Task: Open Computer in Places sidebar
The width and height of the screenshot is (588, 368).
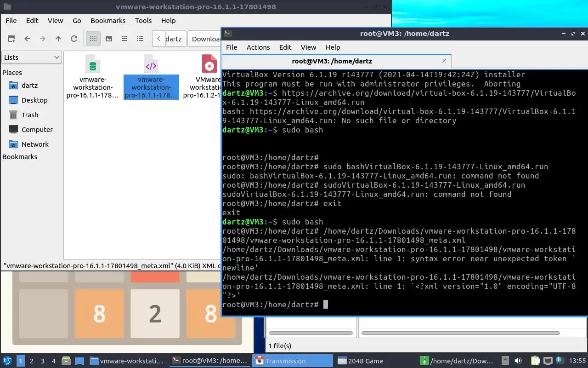Action: click(37, 130)
